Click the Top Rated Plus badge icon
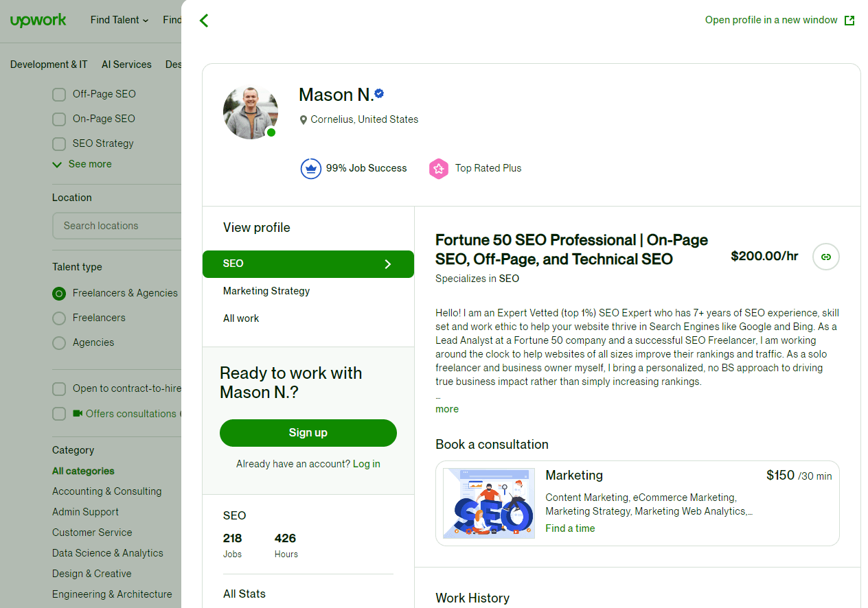Image resolution: width=868 pixels, height=608 pixels. point(438,168)
